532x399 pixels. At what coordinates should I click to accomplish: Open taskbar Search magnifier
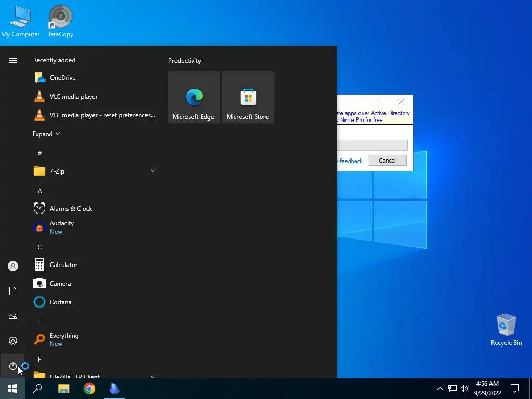[37, 389]
